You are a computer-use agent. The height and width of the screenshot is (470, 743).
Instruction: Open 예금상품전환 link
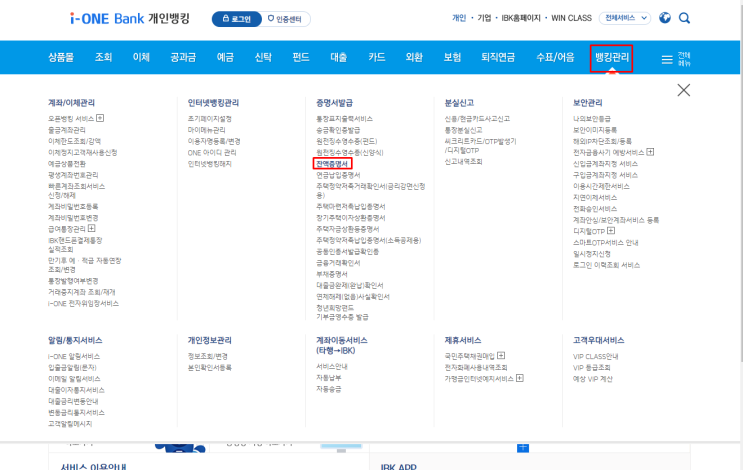(x=67, y=163)
